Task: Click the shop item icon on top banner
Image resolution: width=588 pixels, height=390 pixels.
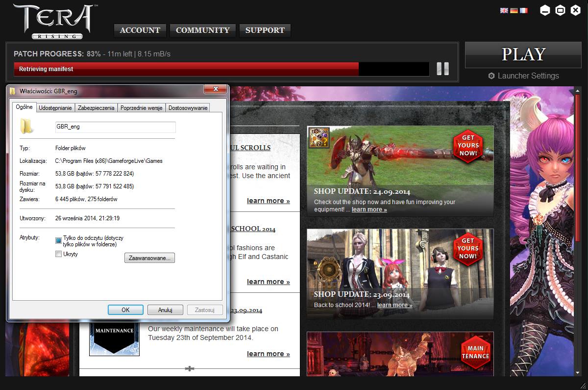Action: click(x=318, y=138)
